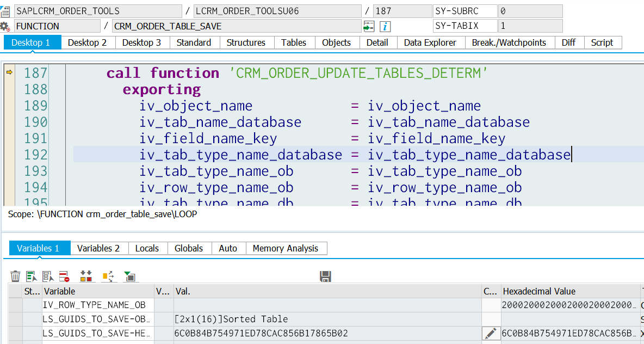
Task: Click the blue info 'i' icon
Action: (385, 27)
